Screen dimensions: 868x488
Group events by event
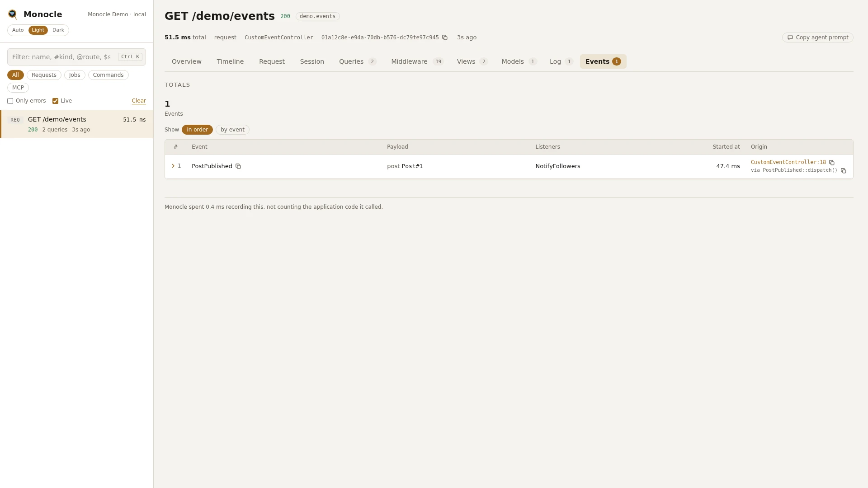[232, 130]
